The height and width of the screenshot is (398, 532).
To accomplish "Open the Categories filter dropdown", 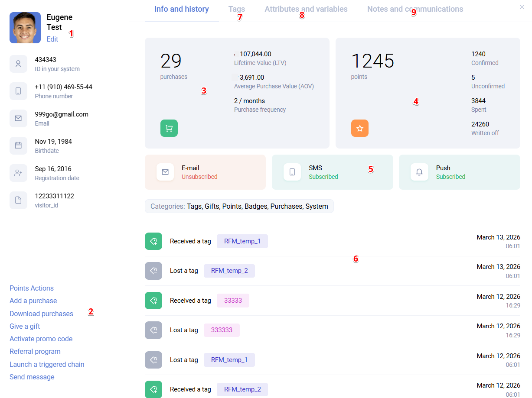I will pos(239,206).
